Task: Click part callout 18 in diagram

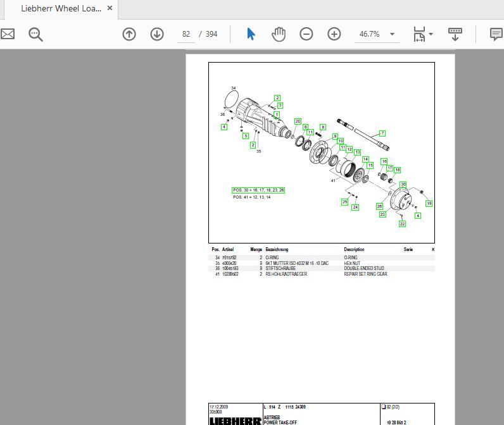Action: pyautogui.click(x=397, y=169)
